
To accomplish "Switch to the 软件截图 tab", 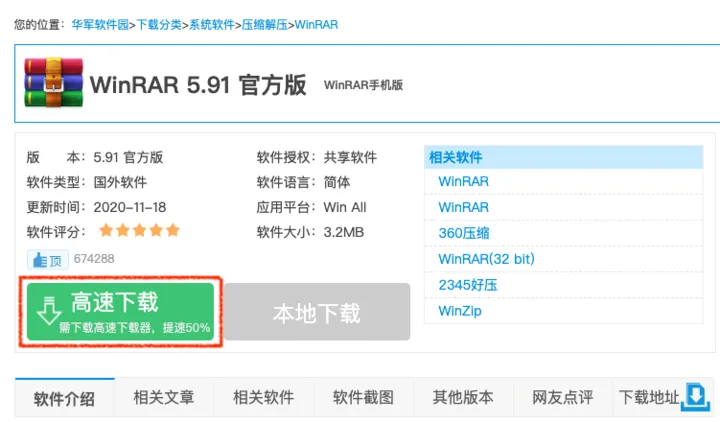I will [363, 398].
